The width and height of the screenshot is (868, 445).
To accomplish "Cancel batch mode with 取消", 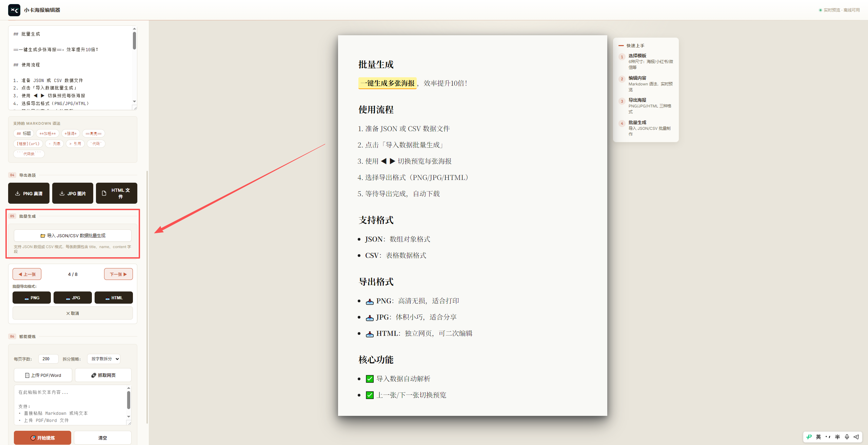I will (x=73, y=313).
